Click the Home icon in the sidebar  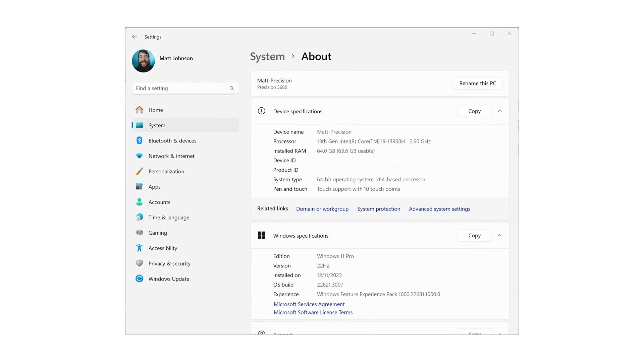coord(139,110)
